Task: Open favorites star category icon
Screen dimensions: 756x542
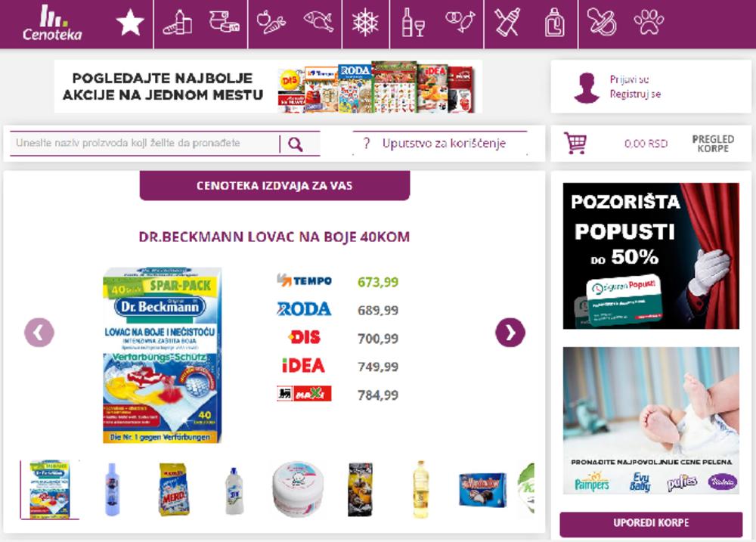Action: click(x=130, y=22)
